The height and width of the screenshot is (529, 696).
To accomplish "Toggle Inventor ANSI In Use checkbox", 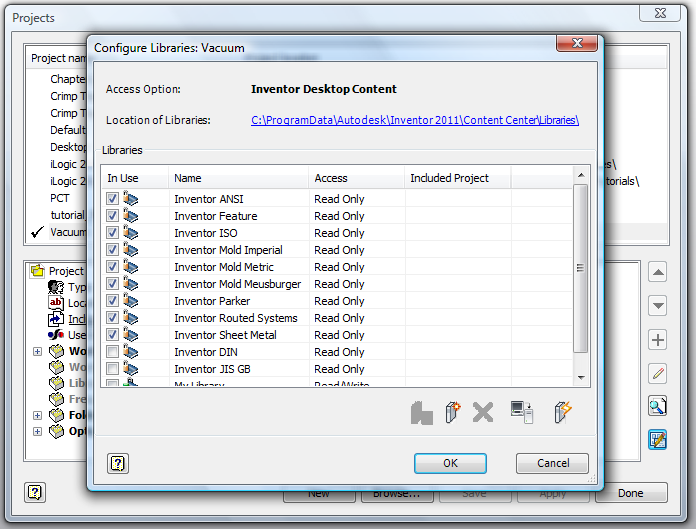I will pyautogui.click(x=112, y=198).
